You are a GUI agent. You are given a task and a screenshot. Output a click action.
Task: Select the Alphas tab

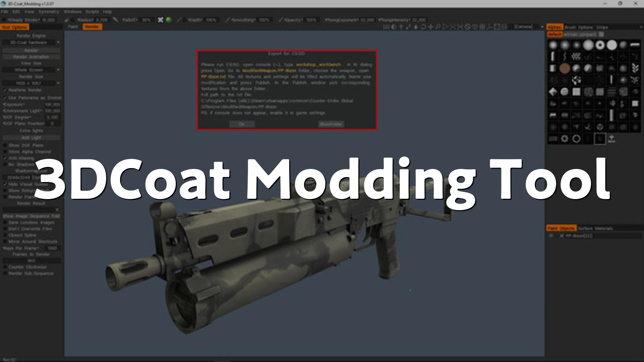click(554, 27)
